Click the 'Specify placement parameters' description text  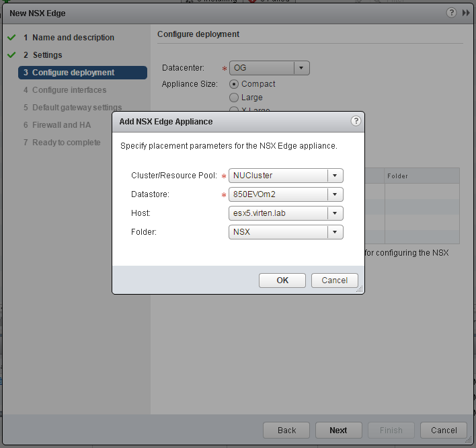[229, 146]
